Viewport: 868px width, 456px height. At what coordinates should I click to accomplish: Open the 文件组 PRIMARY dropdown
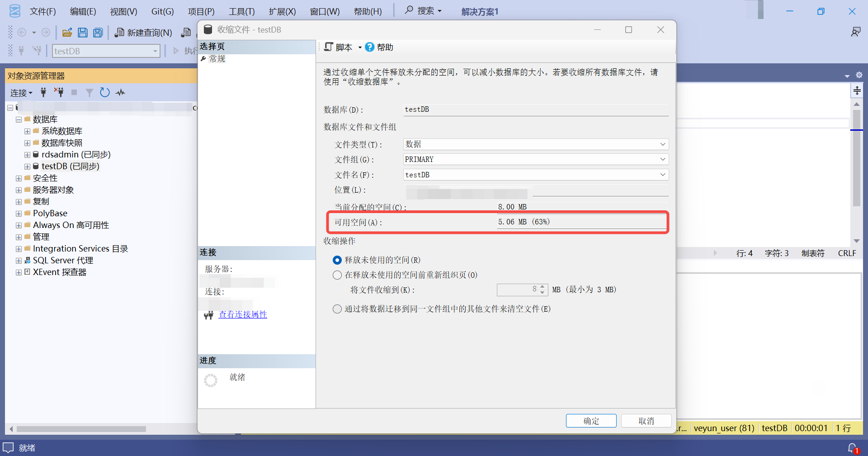pos(536,159)
